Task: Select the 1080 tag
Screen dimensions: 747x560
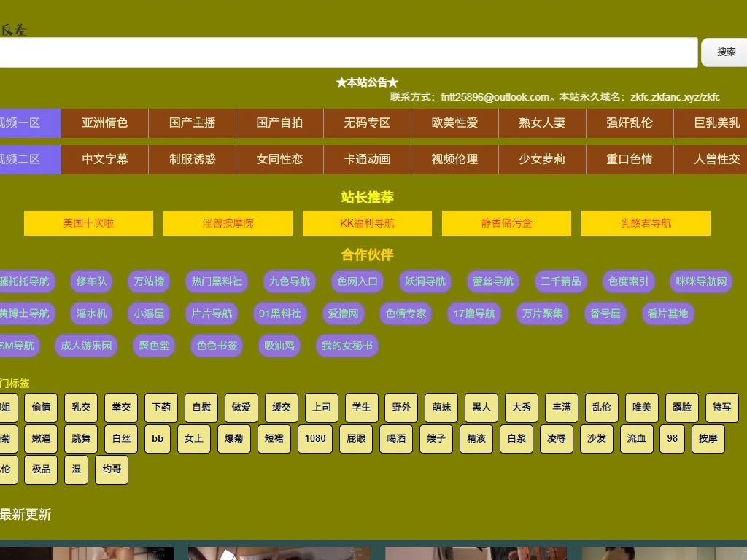Action: (x=315, y=439)
